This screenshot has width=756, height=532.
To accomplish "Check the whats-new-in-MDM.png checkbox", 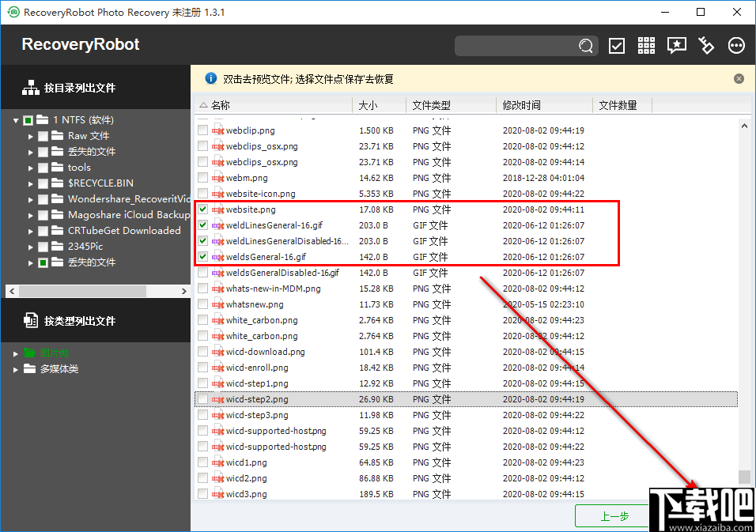I will pos(203,289).
